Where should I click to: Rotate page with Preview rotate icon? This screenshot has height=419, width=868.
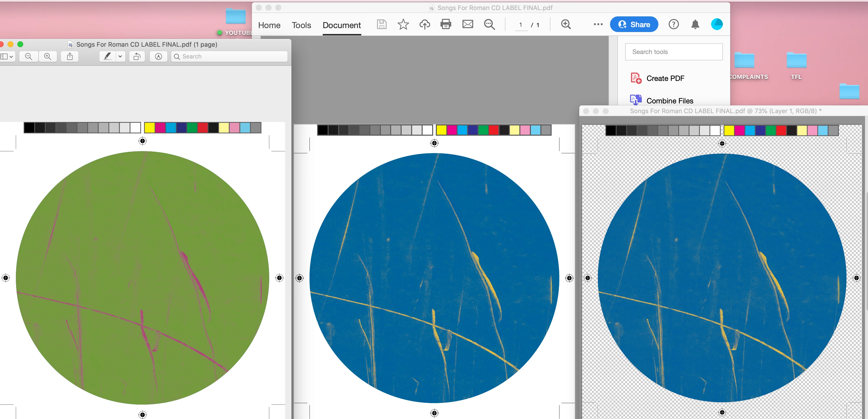point(137,57)
